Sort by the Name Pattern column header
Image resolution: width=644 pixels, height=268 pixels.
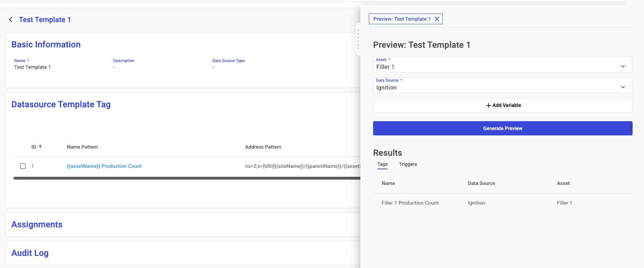pyautogui.click(x=82, y=147)
